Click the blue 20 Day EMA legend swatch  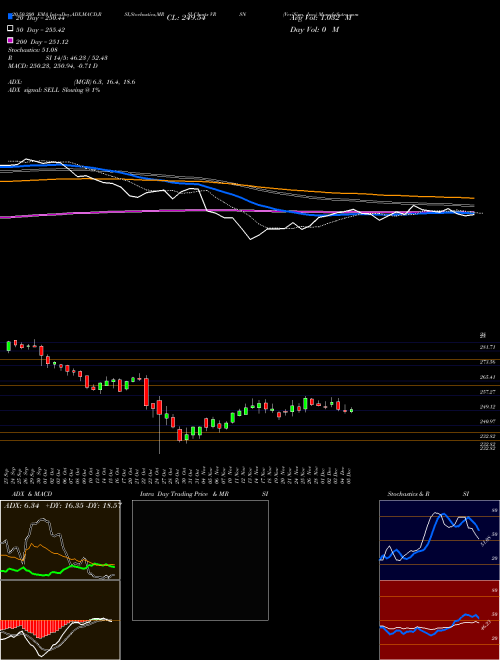(10, 17)
